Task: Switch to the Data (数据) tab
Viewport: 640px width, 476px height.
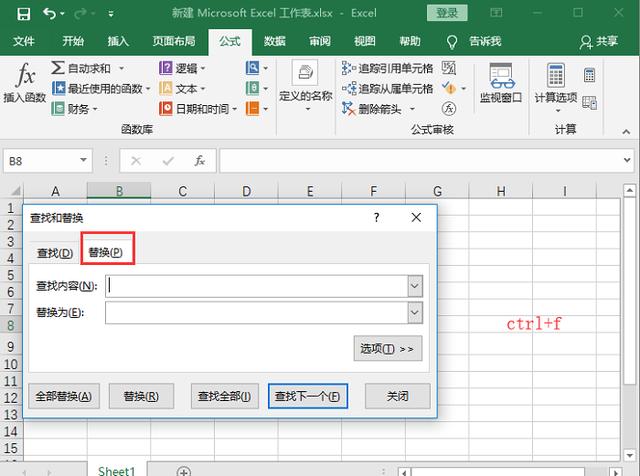Action: tap(275, 41)
